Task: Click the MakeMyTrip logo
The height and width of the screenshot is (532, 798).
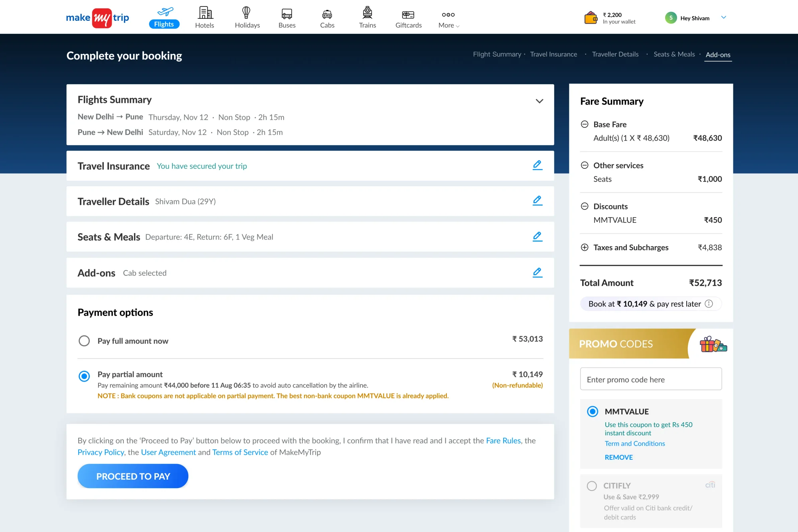Action: click(x=97, y=18)
